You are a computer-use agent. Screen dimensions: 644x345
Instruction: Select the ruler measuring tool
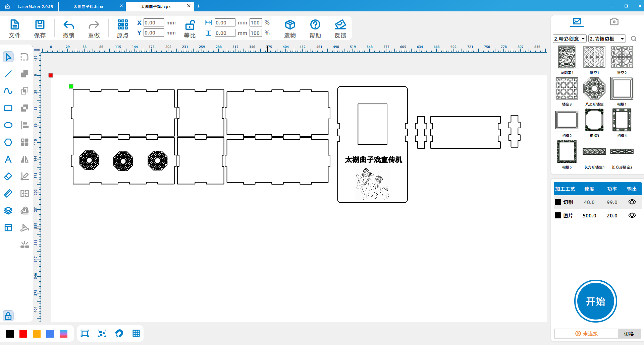(x=8, y=193)
